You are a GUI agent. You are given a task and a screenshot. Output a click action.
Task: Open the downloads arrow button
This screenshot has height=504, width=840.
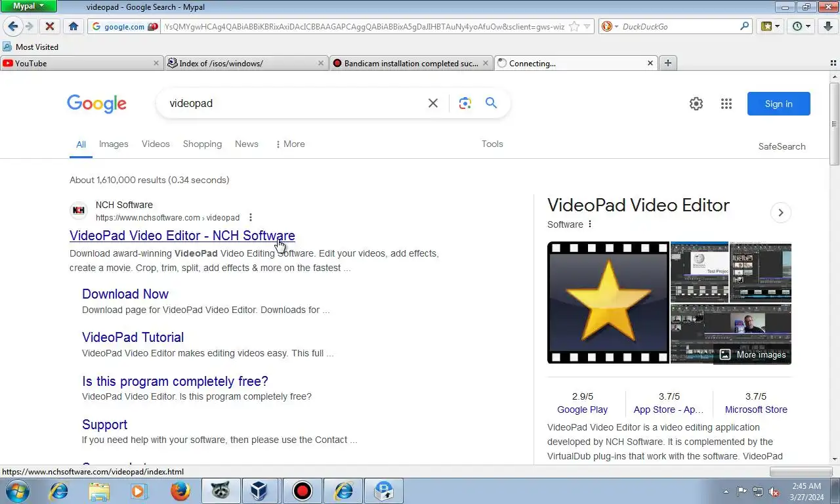828,26
